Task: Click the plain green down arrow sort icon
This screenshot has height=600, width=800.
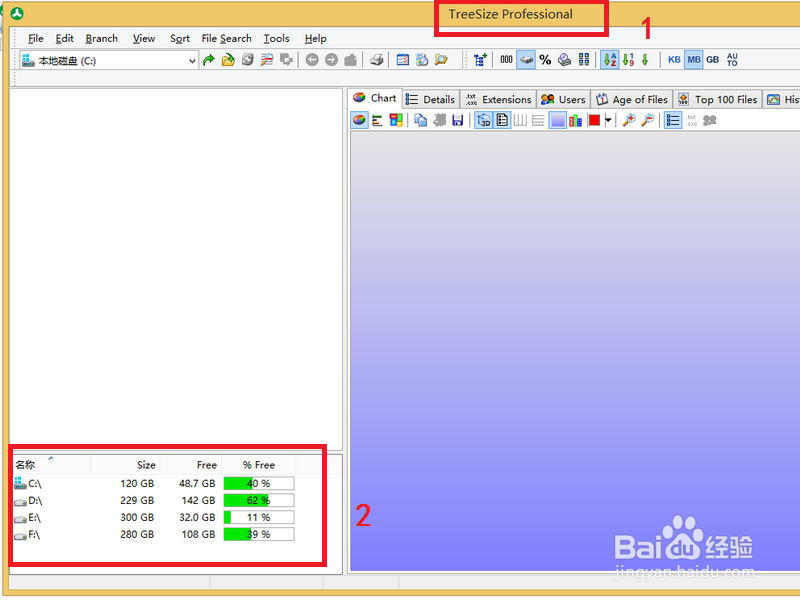Action: click(645, 60)
